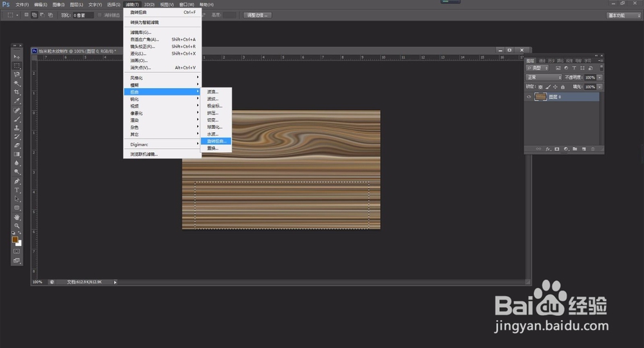Select the Zoom tool
The image size is (644, 348).
click(17, 226)
